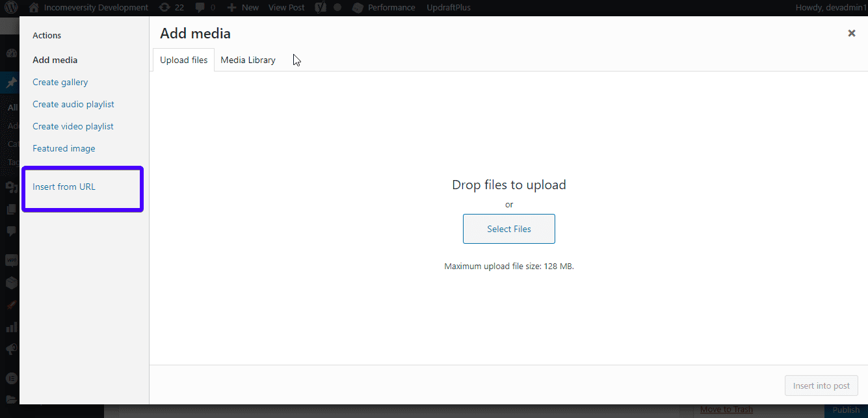The height and width of the screenshot is (418, 868).
Task: Open the WordPress logo menu
Action: coord(11,8)
